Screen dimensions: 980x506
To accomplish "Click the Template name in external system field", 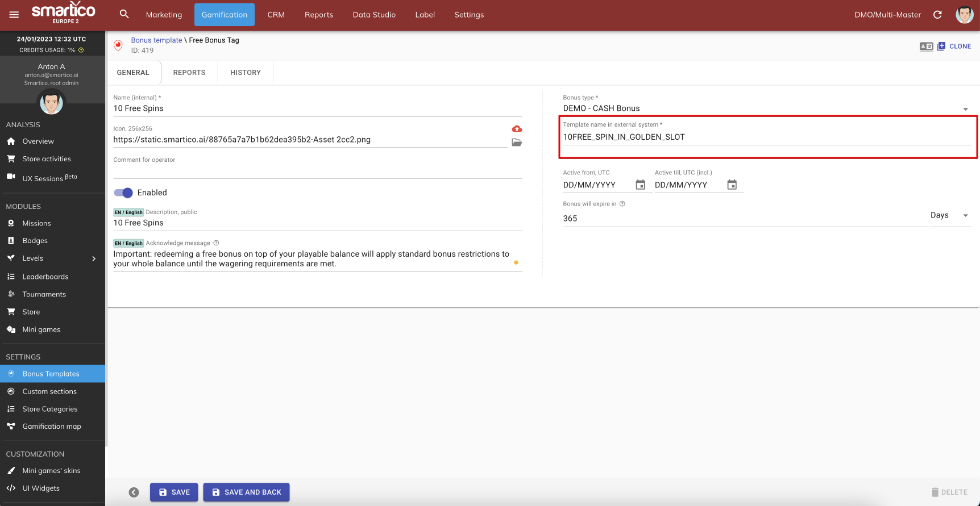I will click(766, 137).
